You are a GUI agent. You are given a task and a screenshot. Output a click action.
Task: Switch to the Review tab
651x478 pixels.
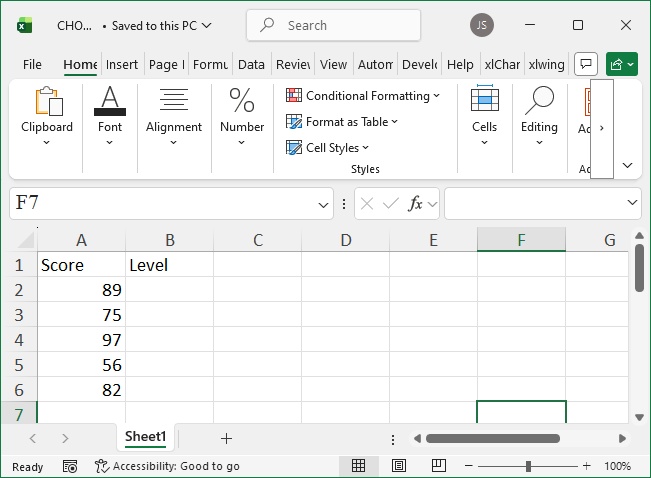(293, 65)
